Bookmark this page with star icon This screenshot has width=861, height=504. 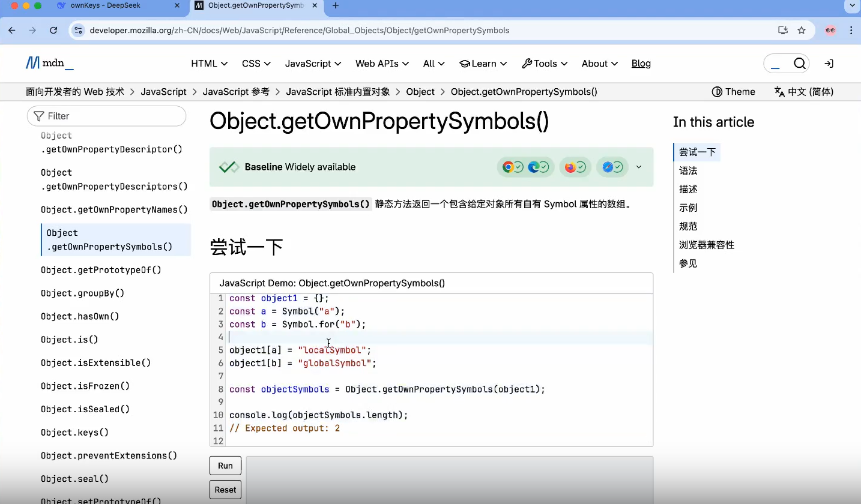pos(802,30)
